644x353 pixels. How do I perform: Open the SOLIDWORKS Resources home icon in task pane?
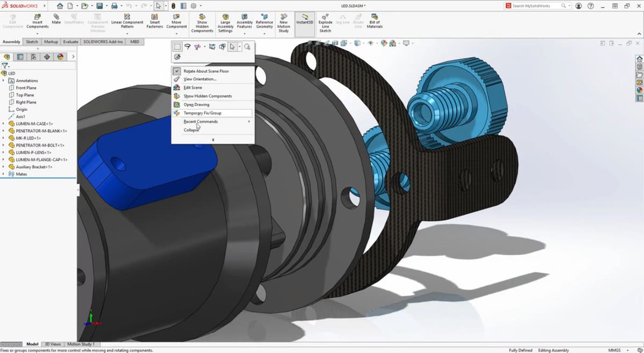tap(639, 59)
